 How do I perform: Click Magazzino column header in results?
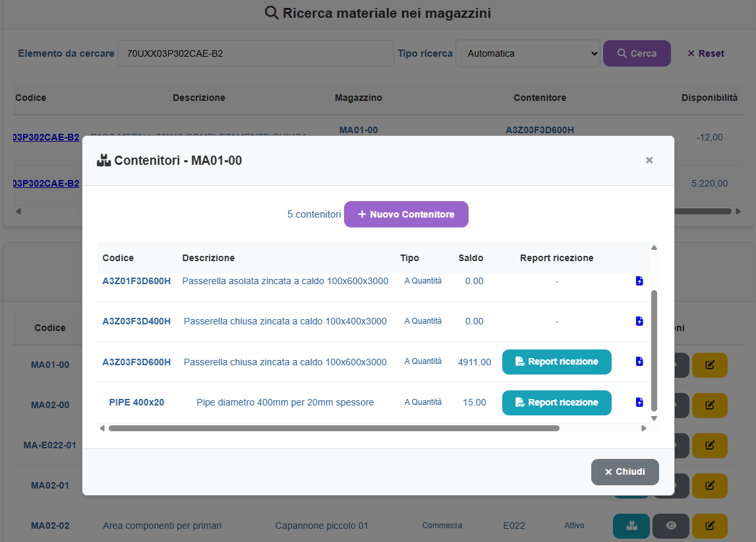[x=359, y=98]
